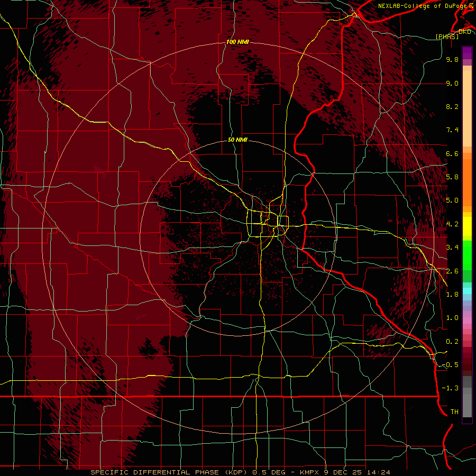Click the 9.8 value on the color scale

452,59
